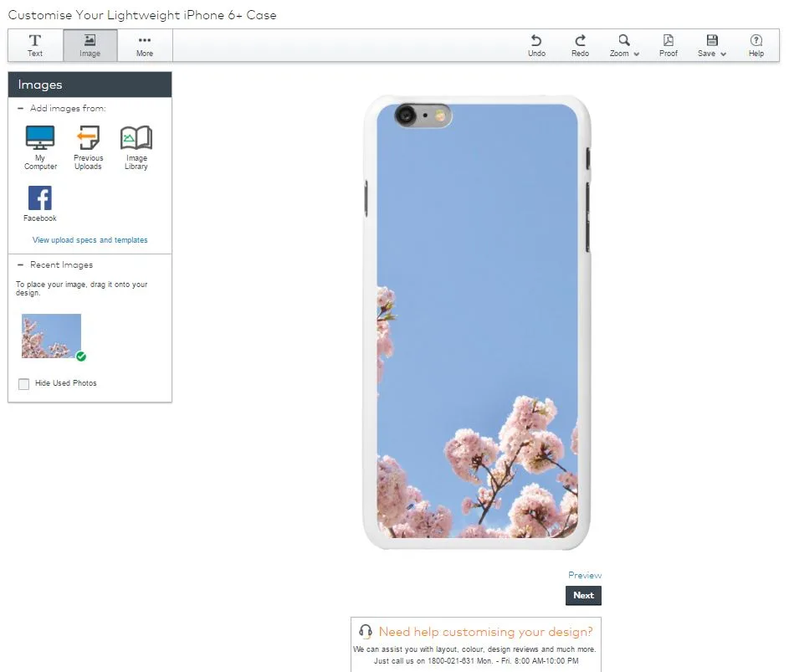Select the Text tool

click(x=35, y=45)
